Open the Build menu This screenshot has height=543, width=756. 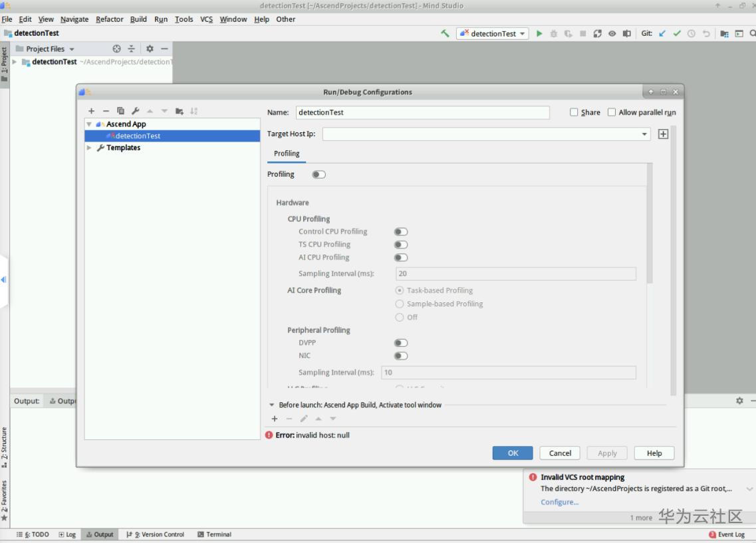coord(138,19)
